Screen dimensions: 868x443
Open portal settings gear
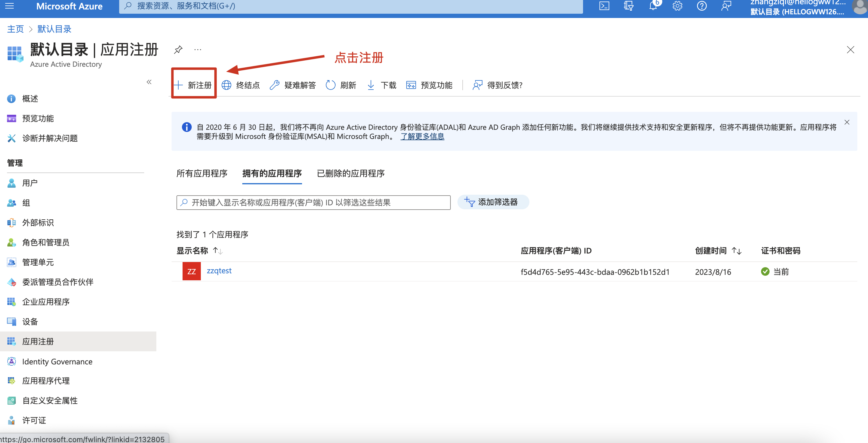pyautogui.click(x=677, y=6)
